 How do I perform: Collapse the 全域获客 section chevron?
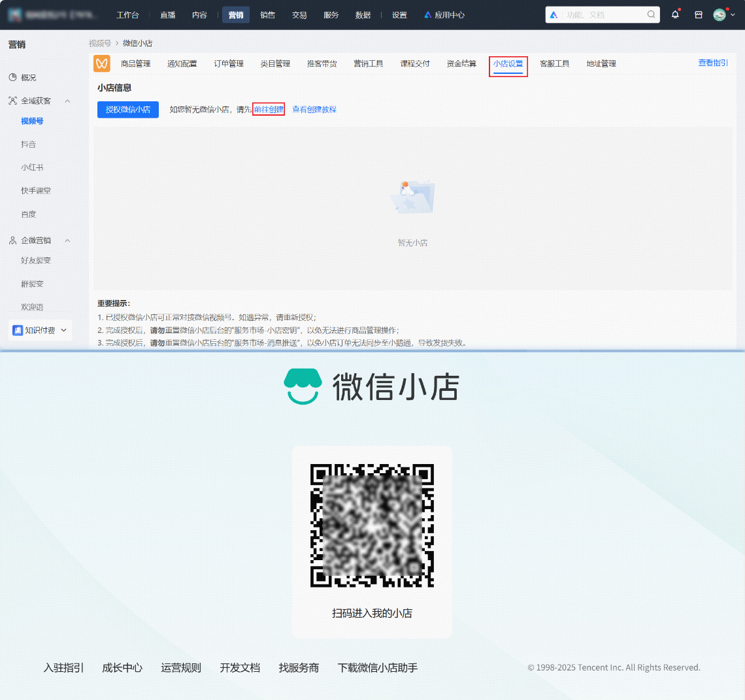67,101
